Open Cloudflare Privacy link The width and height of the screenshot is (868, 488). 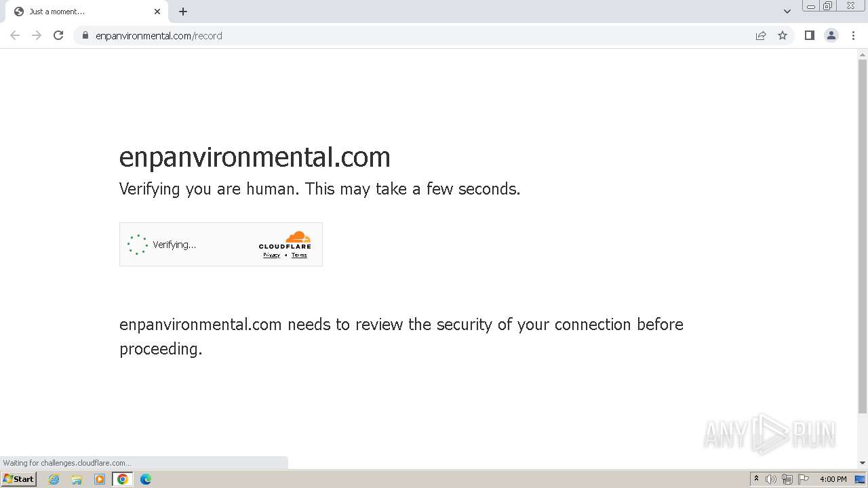click(271, 256)
